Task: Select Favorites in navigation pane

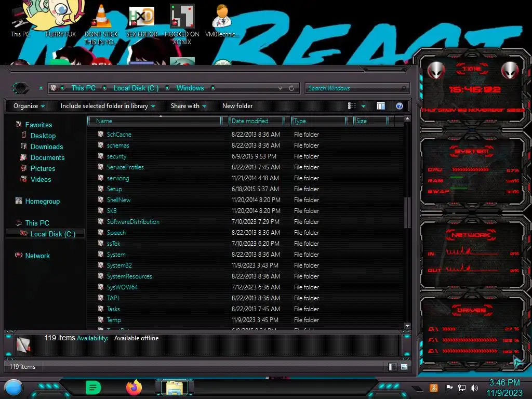Action: coord(38,125)
